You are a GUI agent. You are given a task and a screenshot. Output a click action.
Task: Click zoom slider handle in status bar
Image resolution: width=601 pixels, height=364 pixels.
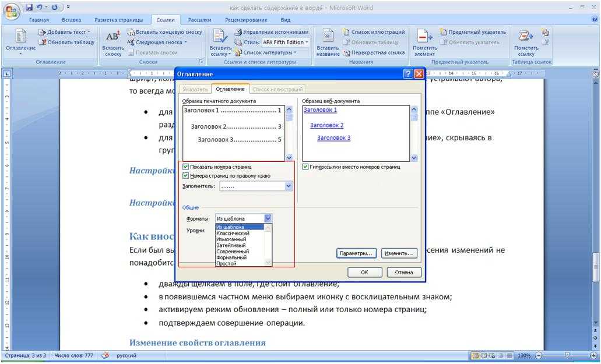(x=567, y=356)
